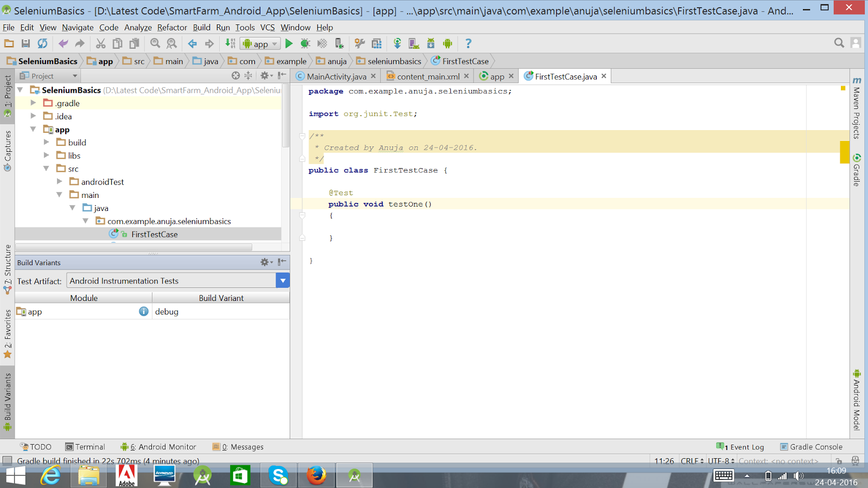Collapse the main folder tree node
868x488 pixels.
click(60, 195)
